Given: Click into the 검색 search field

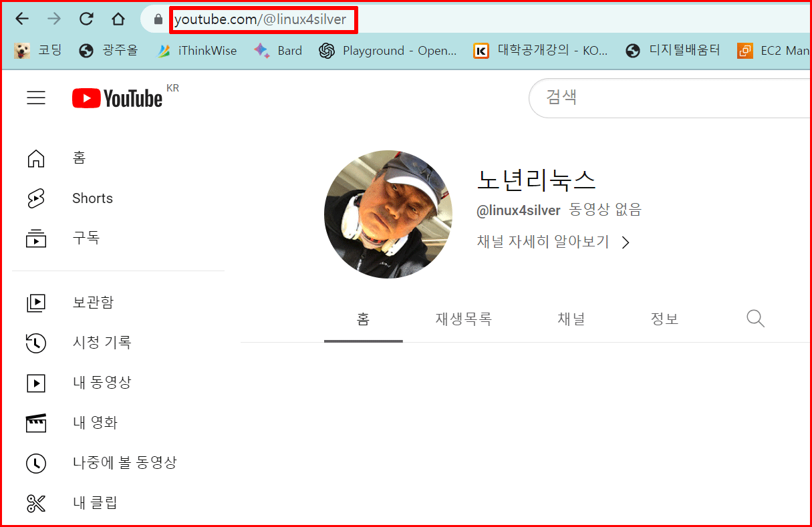Looking at the screenshot, I should [x=668, y=98].
